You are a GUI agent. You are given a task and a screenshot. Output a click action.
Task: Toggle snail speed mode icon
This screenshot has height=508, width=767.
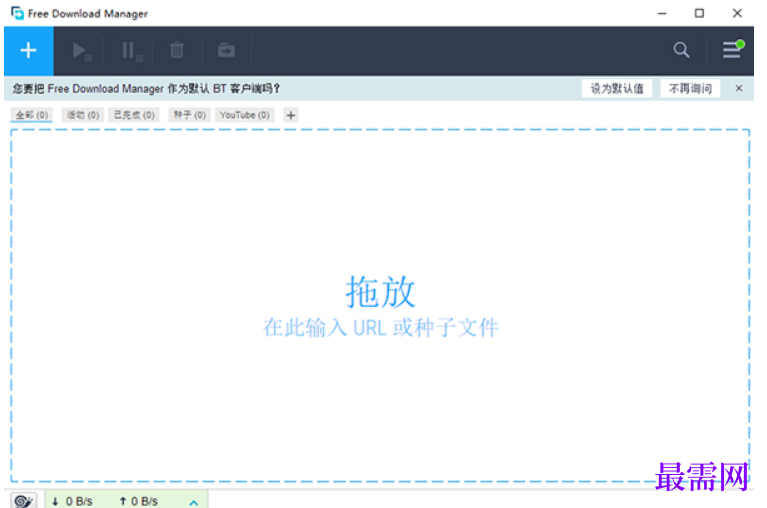(x=23, y=501)
